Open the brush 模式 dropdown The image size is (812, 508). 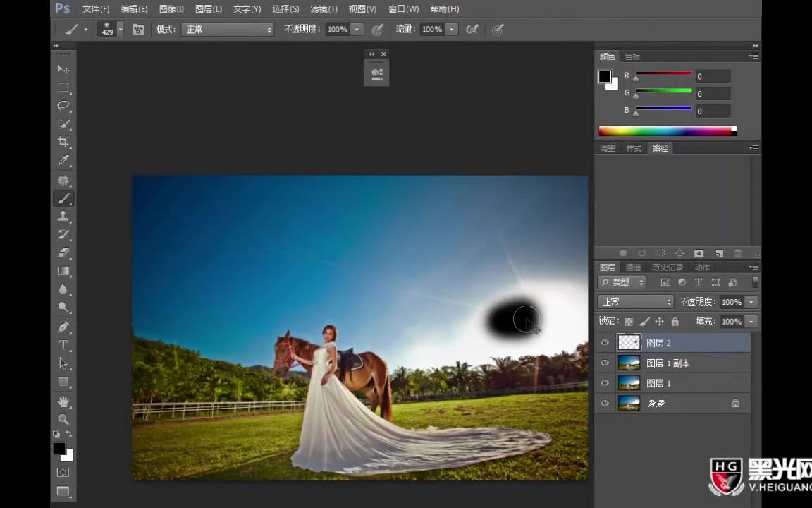[228, 30]
